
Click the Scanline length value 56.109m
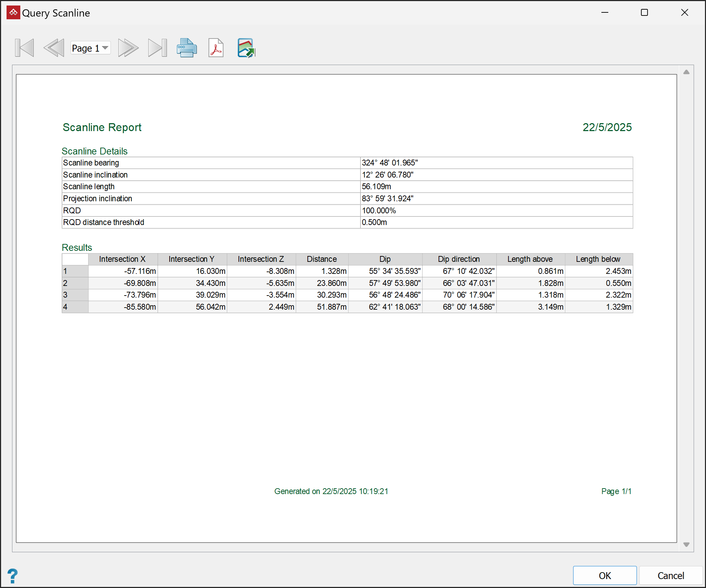376,186
